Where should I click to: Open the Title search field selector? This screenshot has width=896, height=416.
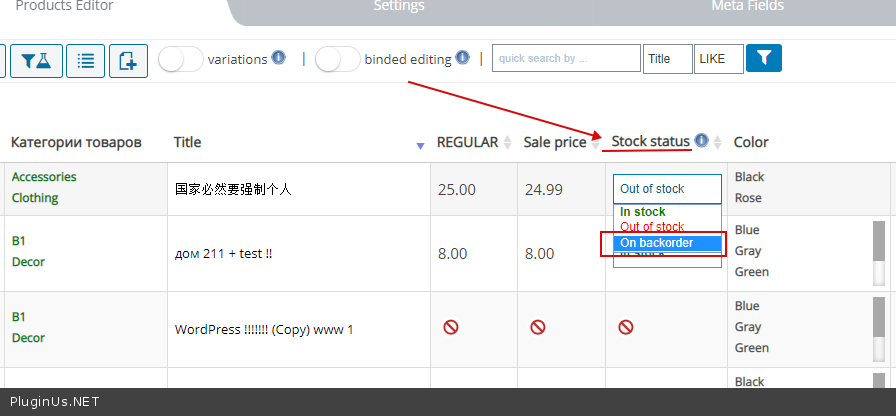click(668, 59)
